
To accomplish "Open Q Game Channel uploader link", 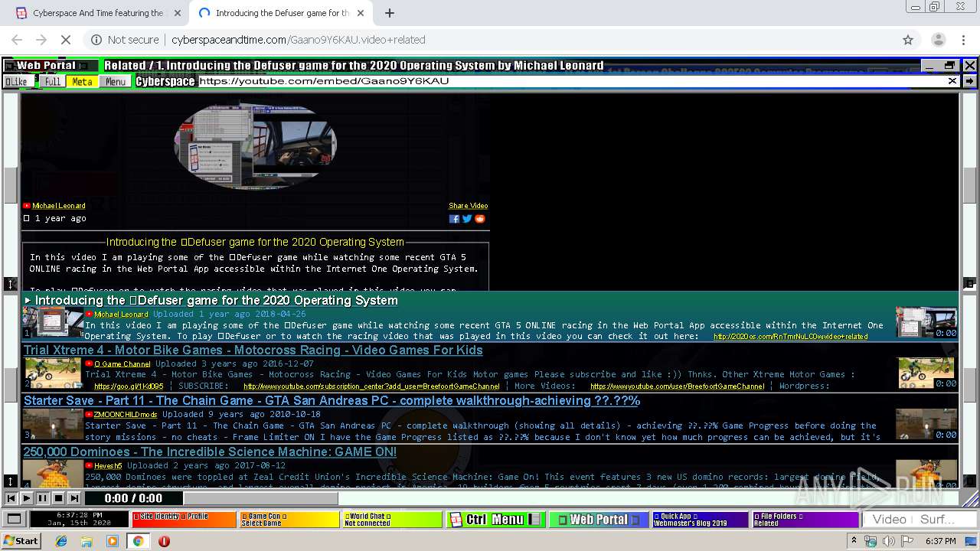I will click(x=122, y=364).
